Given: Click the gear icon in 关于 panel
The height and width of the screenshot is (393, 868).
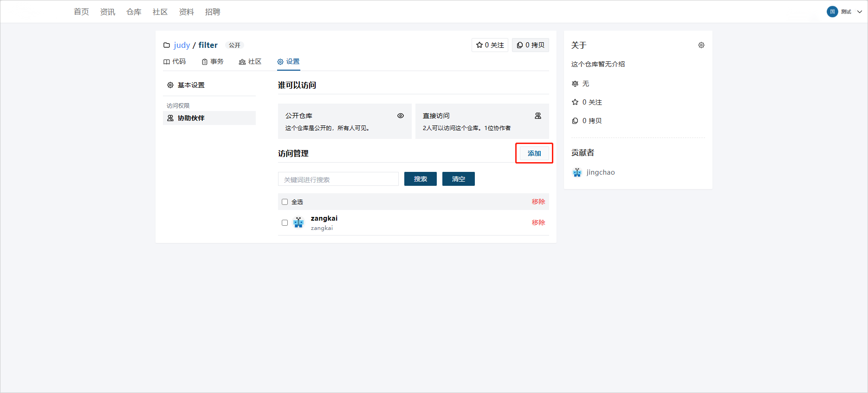Looking at the screenshot, I should (x=701, y=45).
